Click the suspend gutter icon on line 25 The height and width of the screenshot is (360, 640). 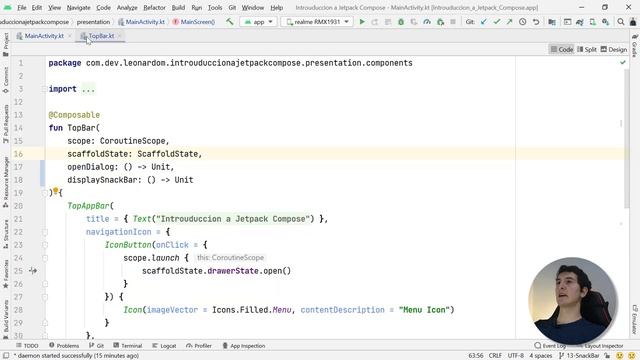coord(33,270)
